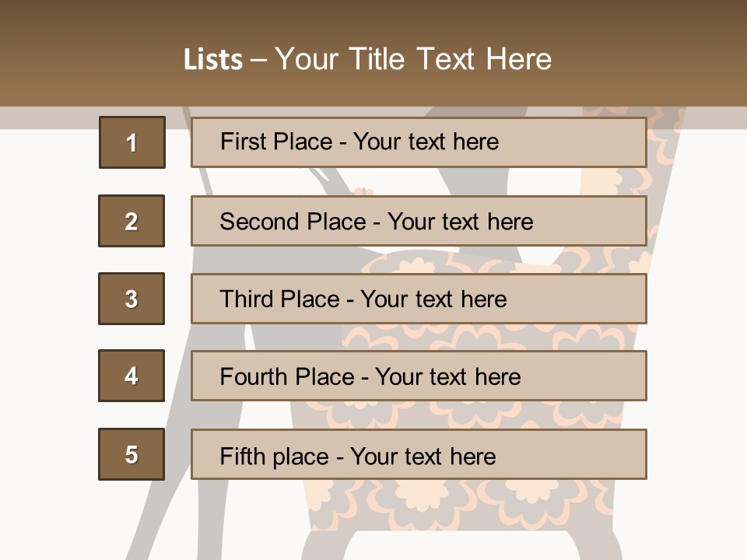Select the Your Title Text Here heading
747x560 pixels.
pyautogui.click(x=413, y=59)
